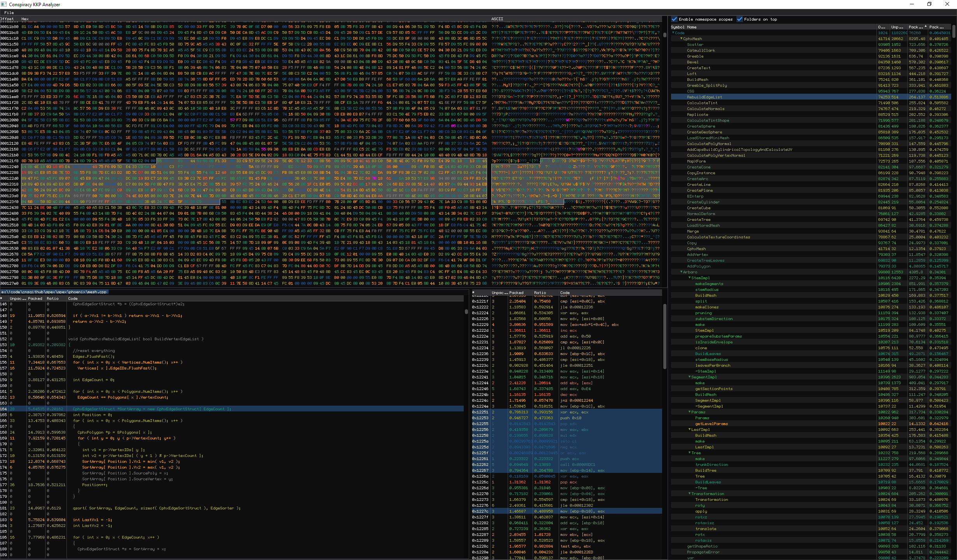
Task: Select the Replicate symbol row
Action: click(810, 114)
